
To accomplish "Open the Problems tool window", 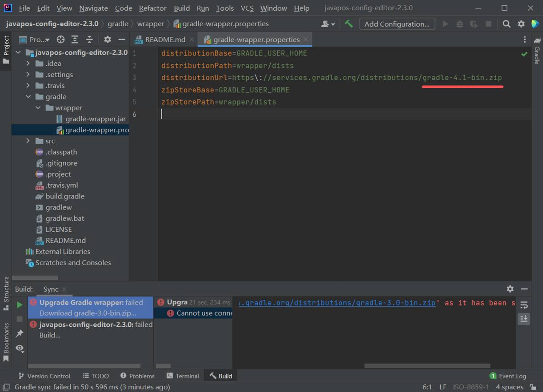I will tap(137, 376).
